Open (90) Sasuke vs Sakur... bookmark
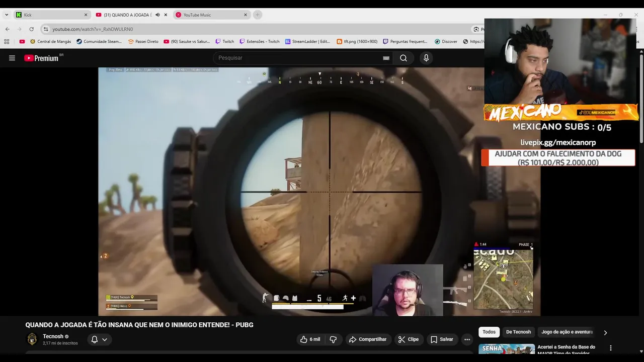Image resolution: width=644 pixels, height=362 pixels. [187, 42]
